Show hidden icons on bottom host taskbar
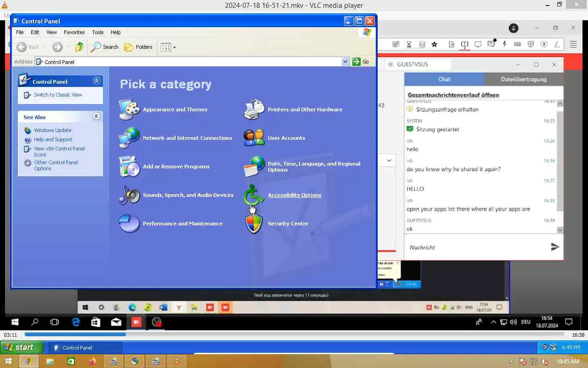 click(x=511, y=362)
